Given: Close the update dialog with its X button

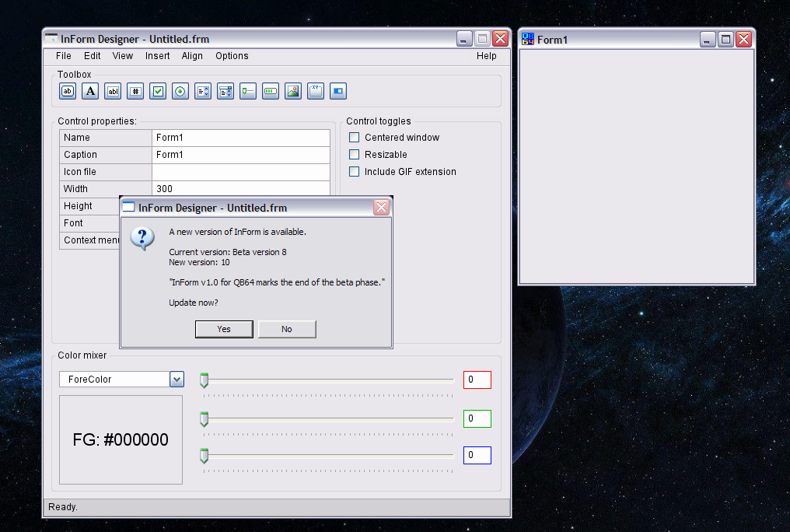Looking at the screenshot, I should [x=382, y=207].
